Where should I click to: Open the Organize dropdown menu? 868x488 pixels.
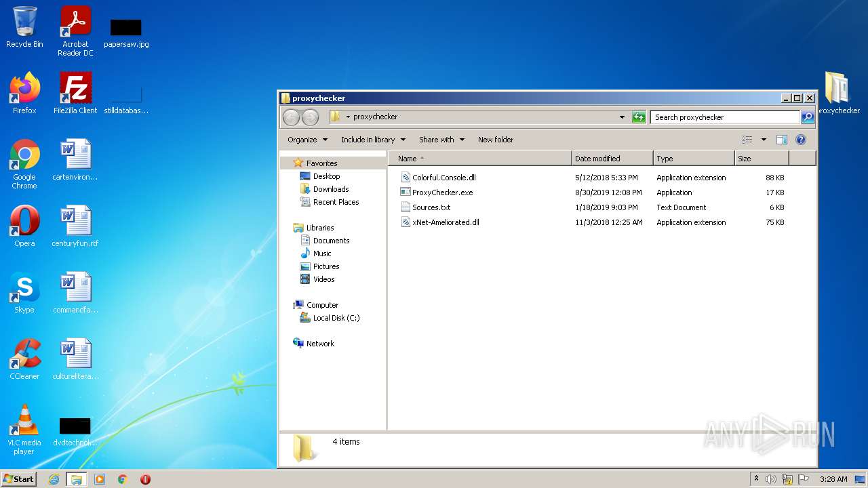click(x=307, y=140)
